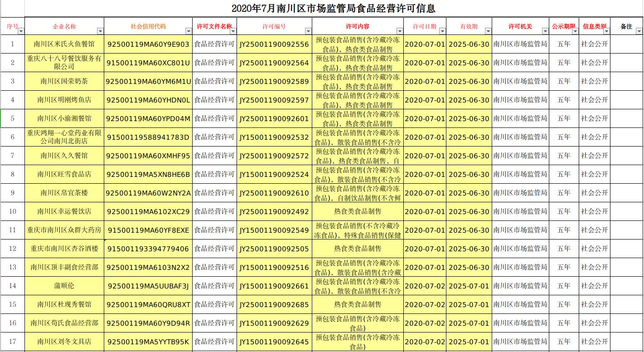Select the 企业名称 header cell

coord(64,26)
